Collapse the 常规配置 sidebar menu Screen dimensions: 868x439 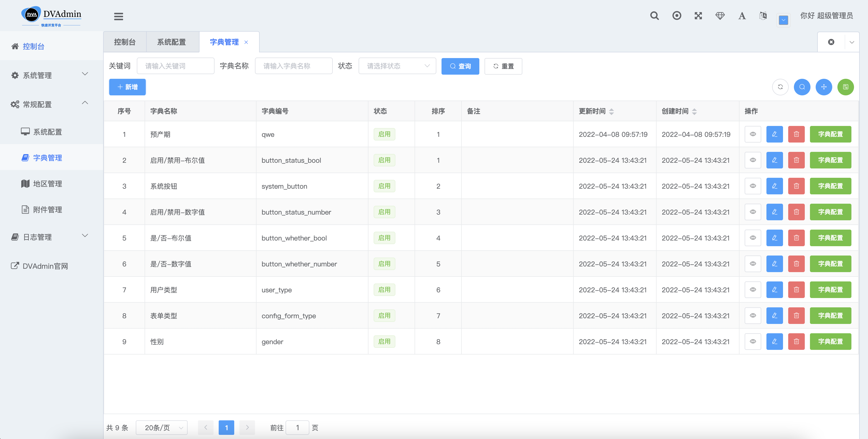51,104
